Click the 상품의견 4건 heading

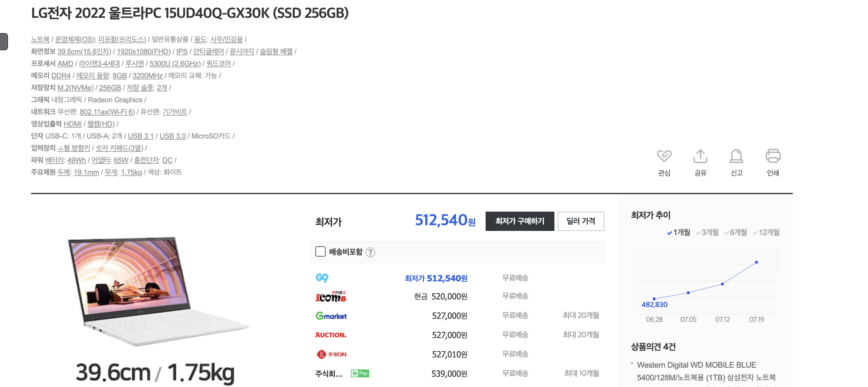tap(653, 347)
